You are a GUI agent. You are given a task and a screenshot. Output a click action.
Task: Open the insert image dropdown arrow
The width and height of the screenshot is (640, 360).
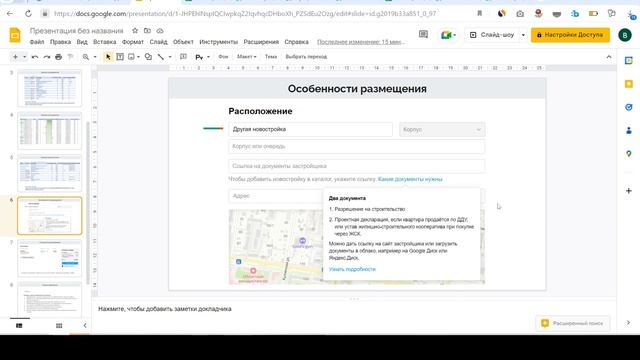pyautogui.click(x=138, y=57)
